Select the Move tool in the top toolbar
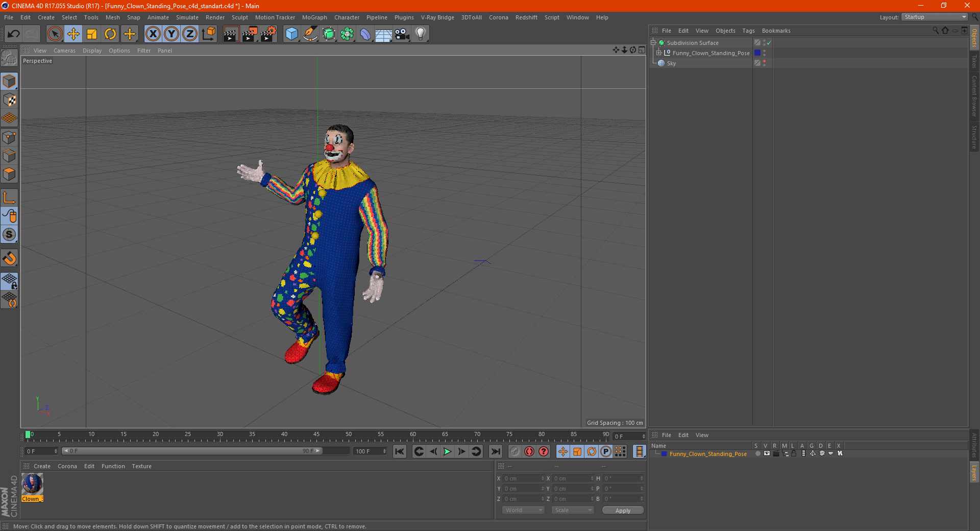The image size is (980, 531). point(73,34)
